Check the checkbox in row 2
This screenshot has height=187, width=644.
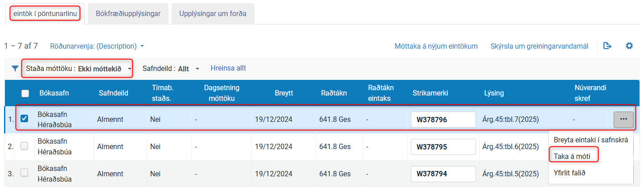click(25, 146)
